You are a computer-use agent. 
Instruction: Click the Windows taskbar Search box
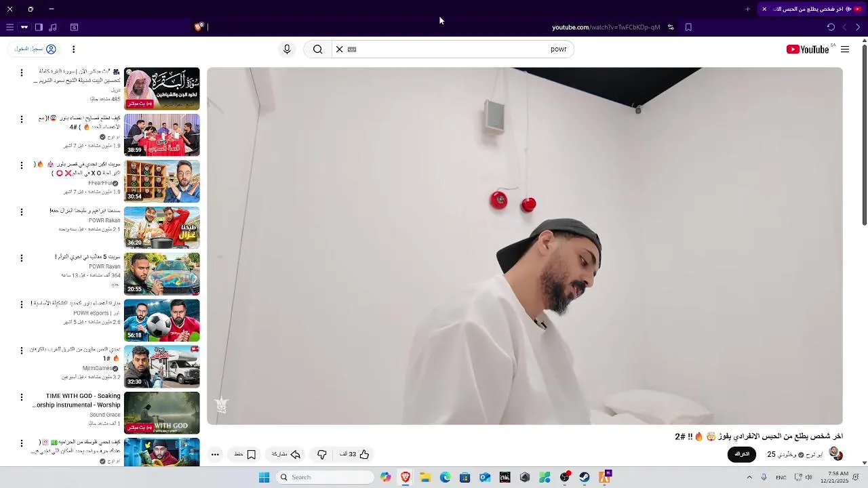tap(325, 477)
